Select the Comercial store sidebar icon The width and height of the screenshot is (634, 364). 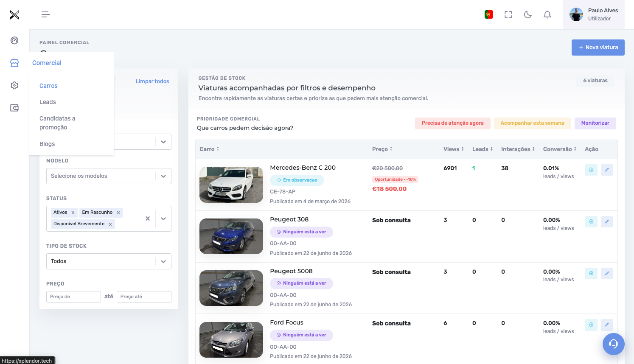pos(14,63)
